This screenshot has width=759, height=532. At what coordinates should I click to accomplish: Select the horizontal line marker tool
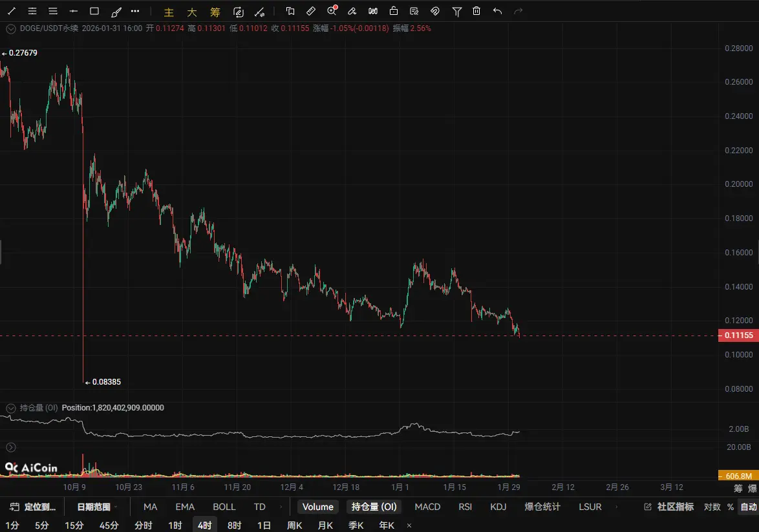point(74,10)
